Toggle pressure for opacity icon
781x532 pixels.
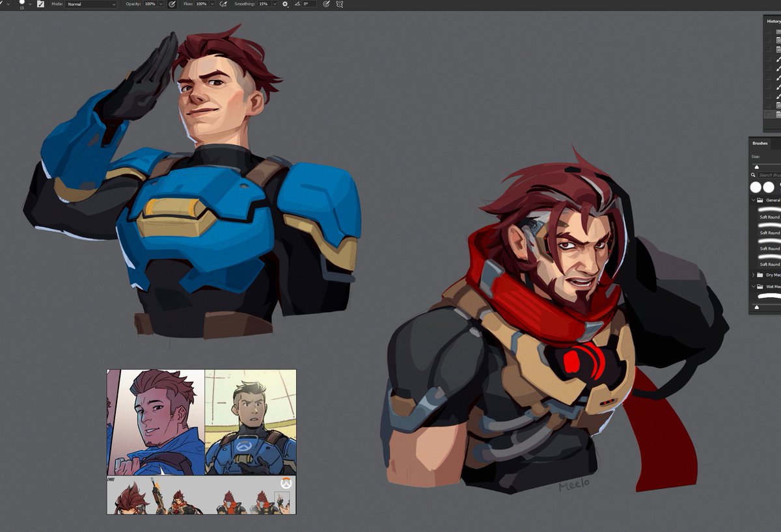coord(172,4)
